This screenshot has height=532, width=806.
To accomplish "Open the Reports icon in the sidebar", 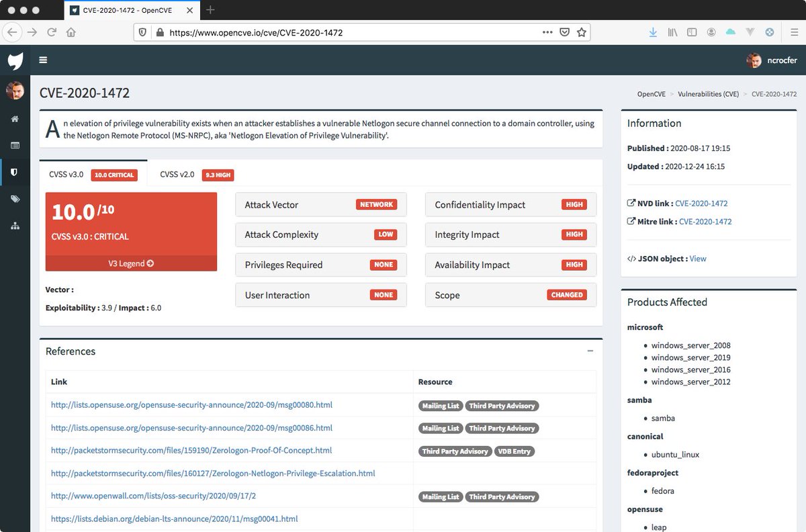I will tap(15, 145).
